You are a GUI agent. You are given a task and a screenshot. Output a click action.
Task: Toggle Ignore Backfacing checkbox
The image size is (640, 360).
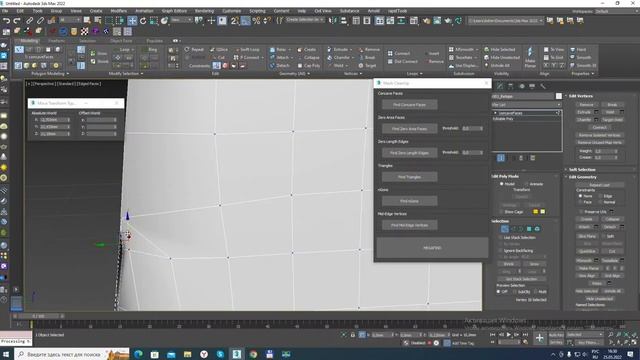pos(501,251)
